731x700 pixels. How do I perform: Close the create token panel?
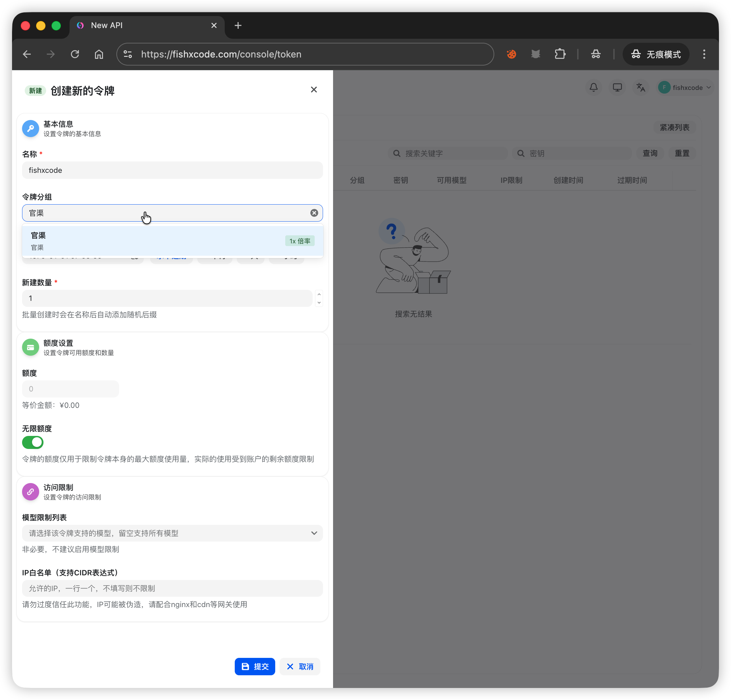click(314, 90)
